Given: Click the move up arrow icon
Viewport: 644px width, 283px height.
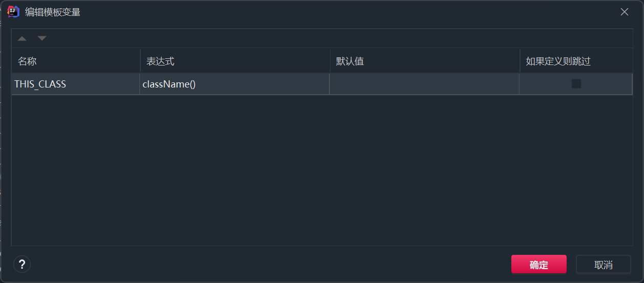Looking at the screenshot, I should 22,38.
